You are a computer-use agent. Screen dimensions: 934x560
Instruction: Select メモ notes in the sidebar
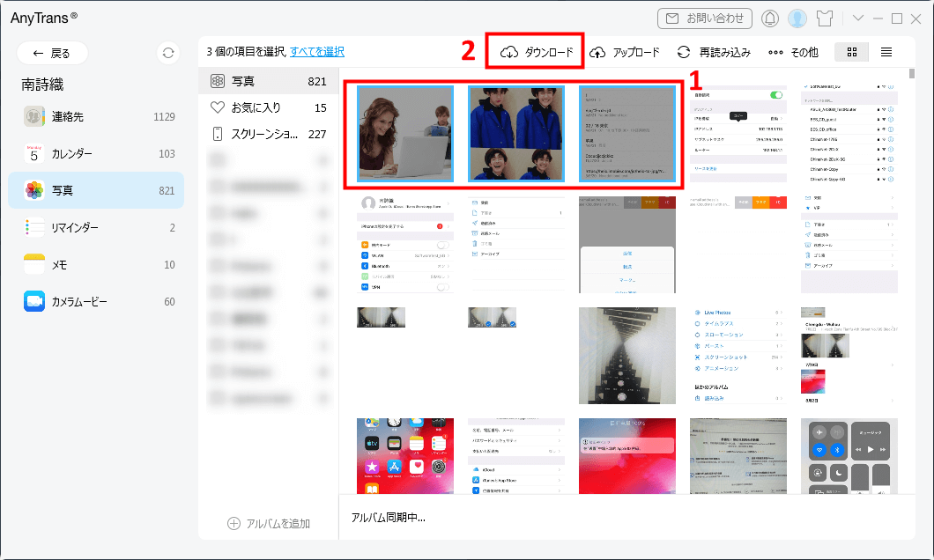point(96,264)
